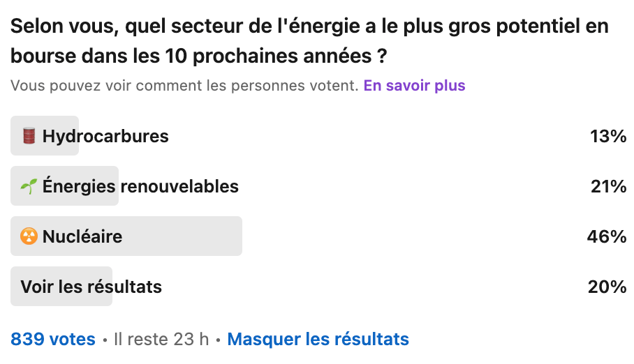Click the Vous pouvez voir comment subtitle
Viewport: 634px width, 364px height.
184,86
